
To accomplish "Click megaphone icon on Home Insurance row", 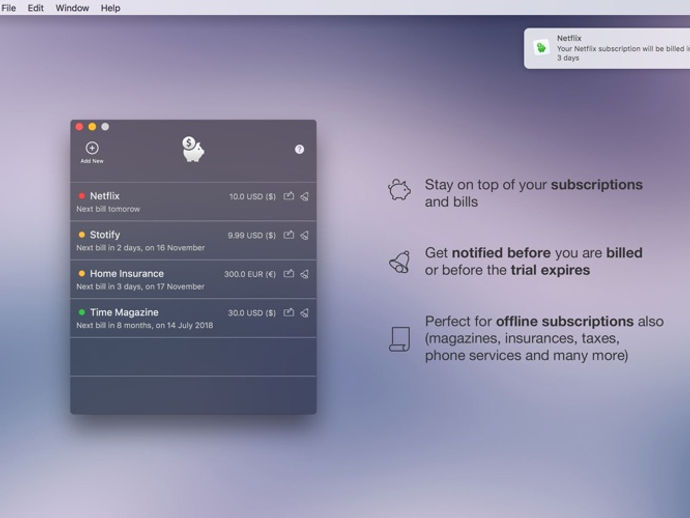I will (x=305, y=274).
